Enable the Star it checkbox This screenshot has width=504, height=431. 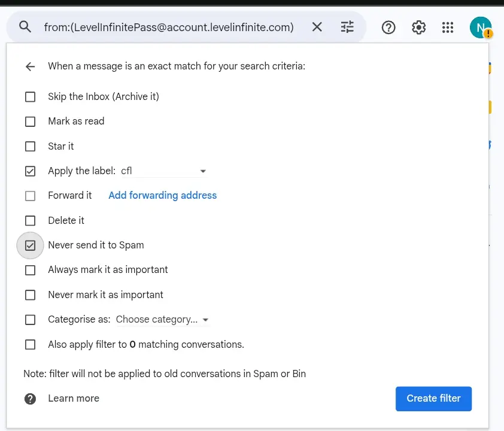point(30,146)
